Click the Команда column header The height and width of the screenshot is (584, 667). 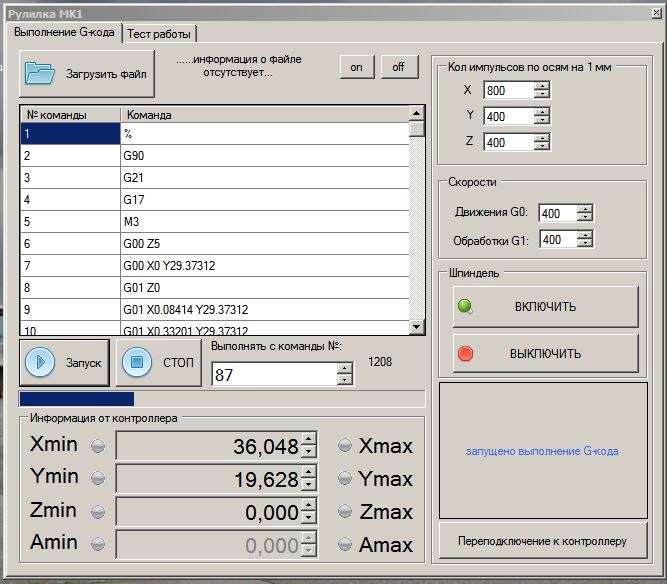coord(265,115)
